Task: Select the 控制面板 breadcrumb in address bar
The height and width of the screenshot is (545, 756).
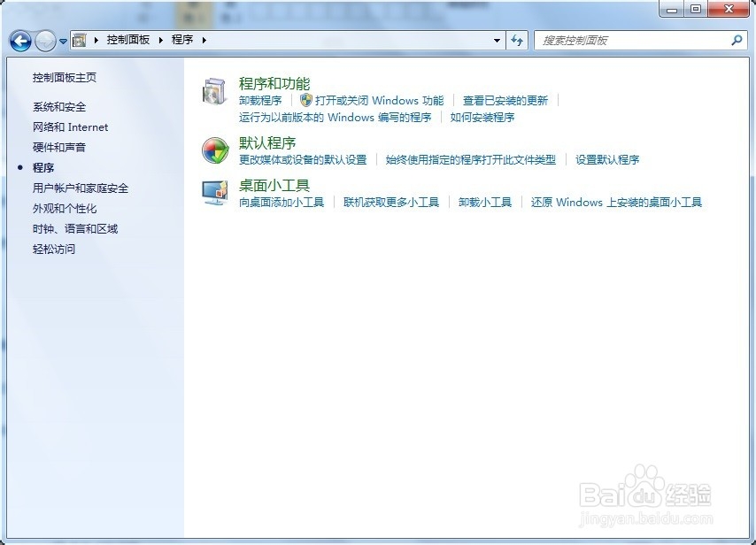Action: coord(128,40)
